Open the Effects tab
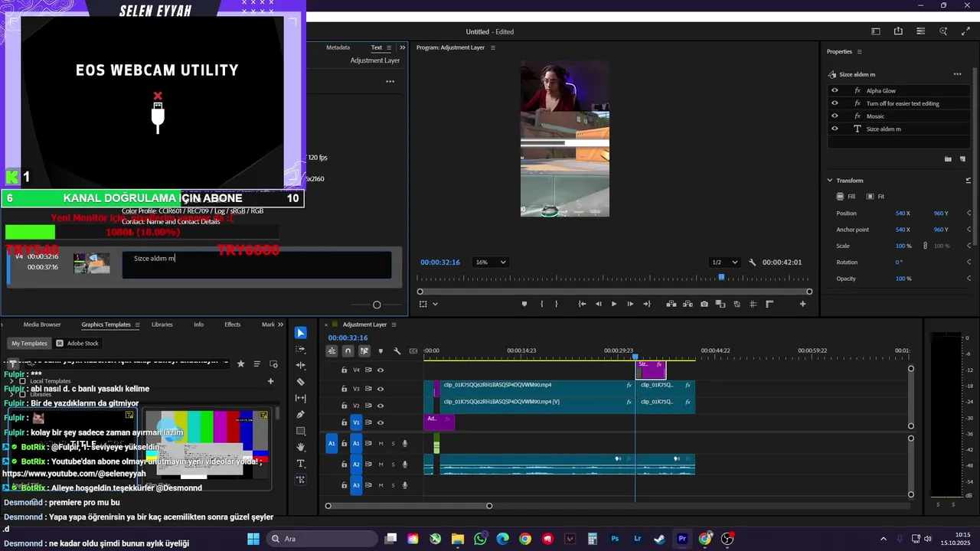Viewport: 980px width, 551px height. 232,324
